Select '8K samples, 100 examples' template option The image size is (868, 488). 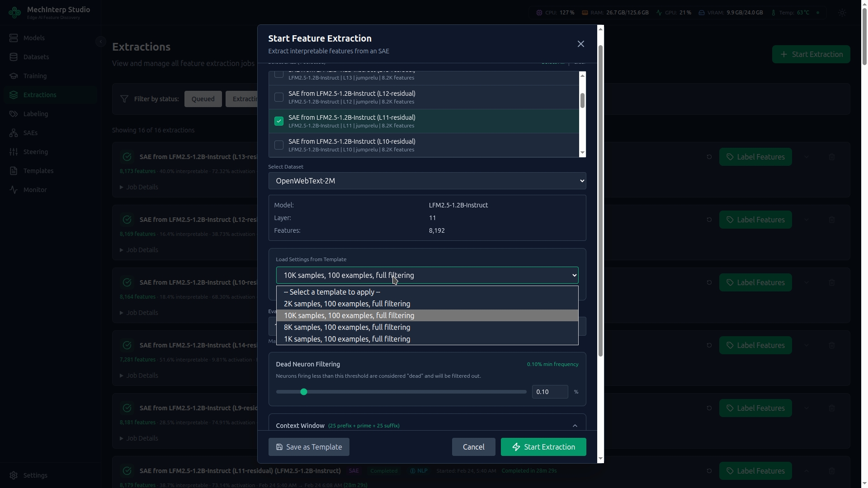[x=427, y=327]
